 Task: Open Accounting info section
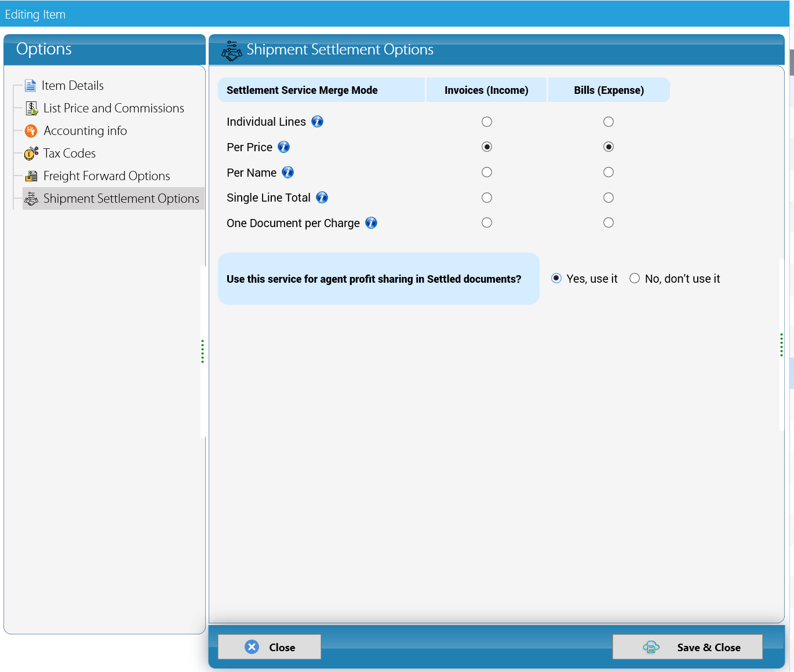point(85,131)
